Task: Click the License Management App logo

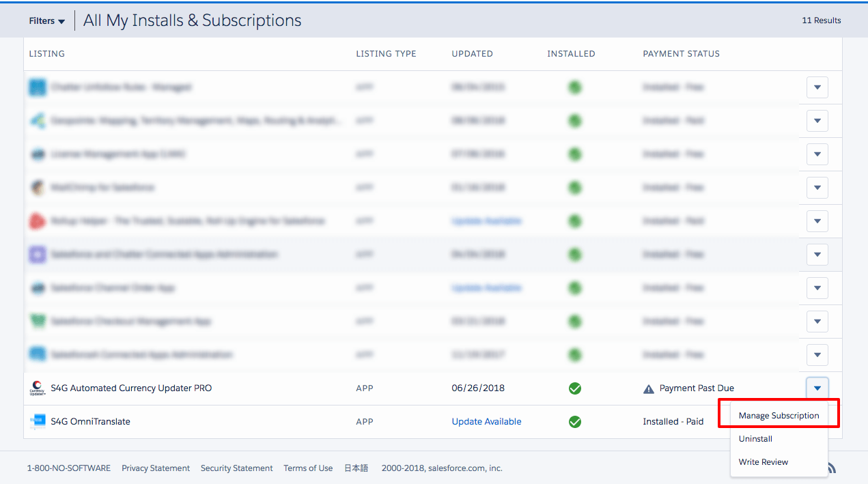Action: (37, 154)
